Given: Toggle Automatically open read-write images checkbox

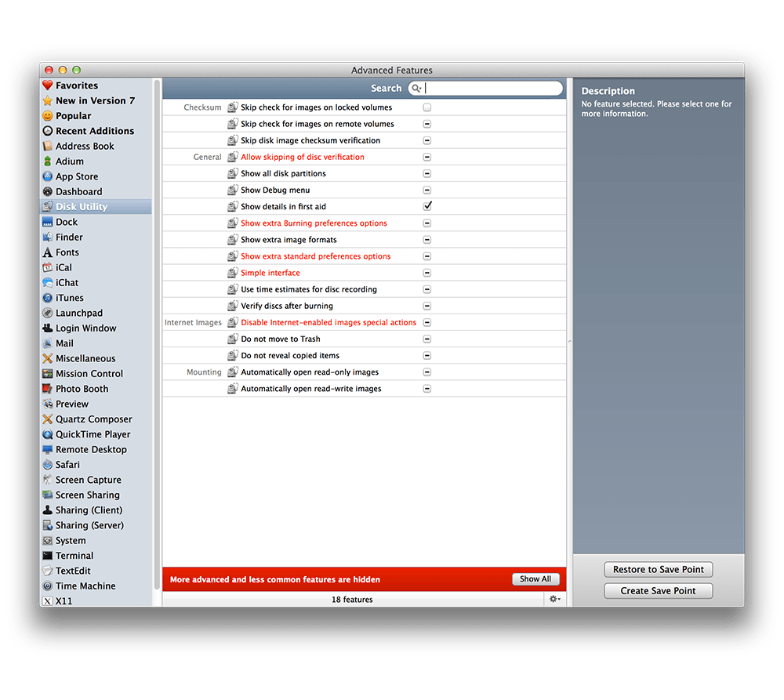Looking at the screenshot, I should [427, 389].
